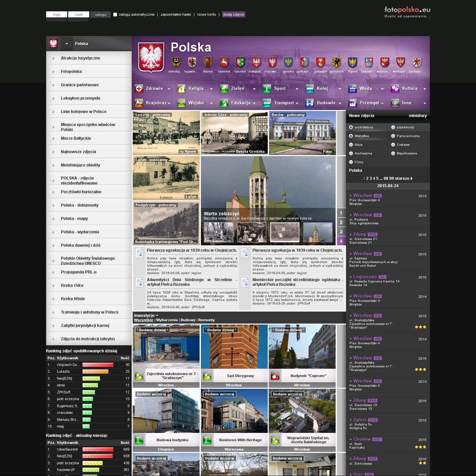476x476 pixels.
Task: Click into the login input field
Action: coord(57,15)
